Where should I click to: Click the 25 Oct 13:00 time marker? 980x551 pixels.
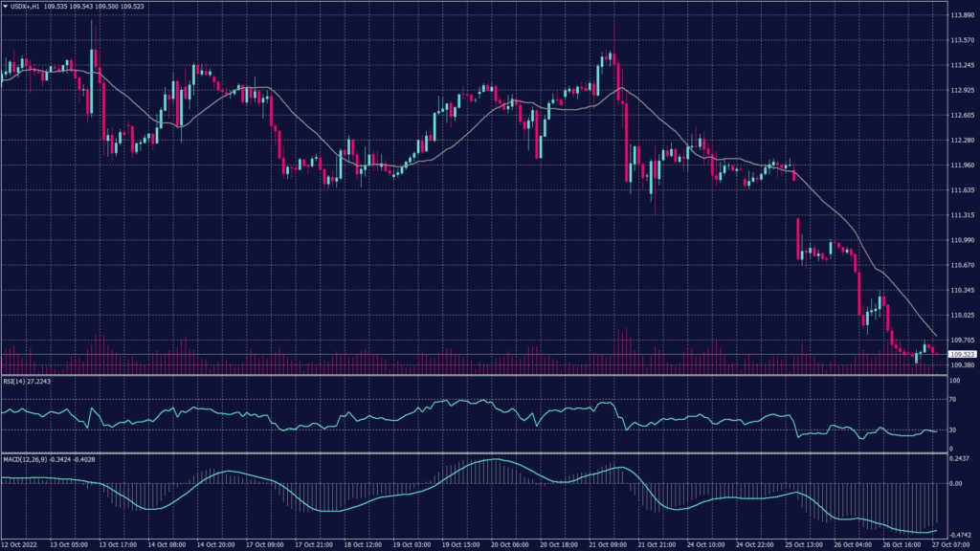(x=802, y=544)
